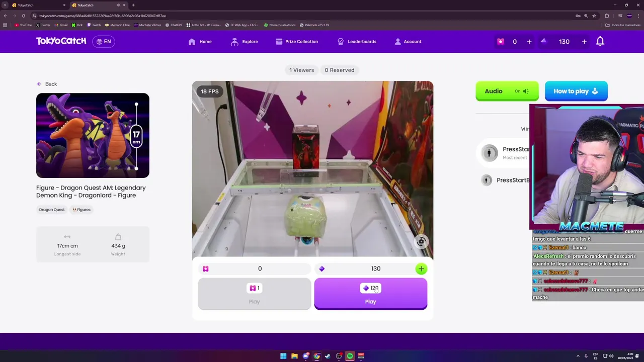Image resolution: width=644 pixels, height=362 pixels.
Task: Close the first TokyoCatch tab
Action: click(64, 5)
